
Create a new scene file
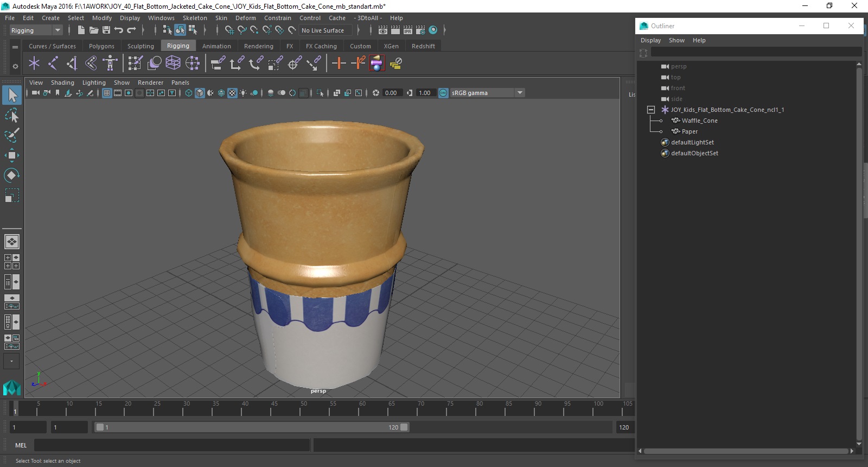pyautogui.click(x=81, y=30)
